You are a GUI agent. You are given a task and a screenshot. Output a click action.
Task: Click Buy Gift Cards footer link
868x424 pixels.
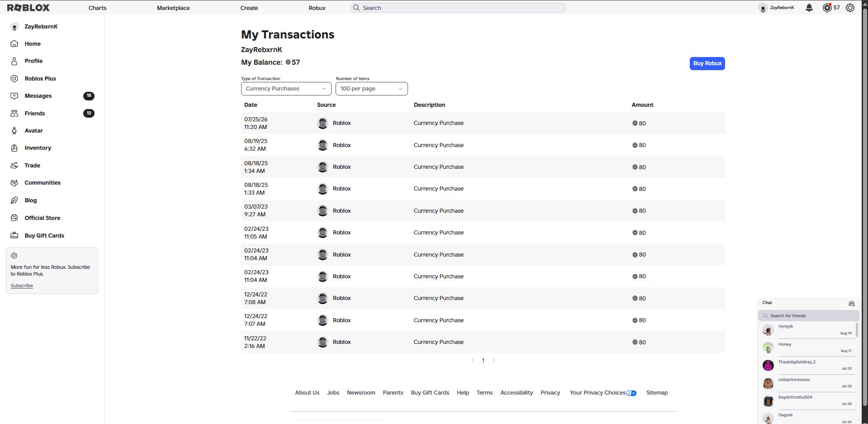pyautogui.click(x=430, y=393)
